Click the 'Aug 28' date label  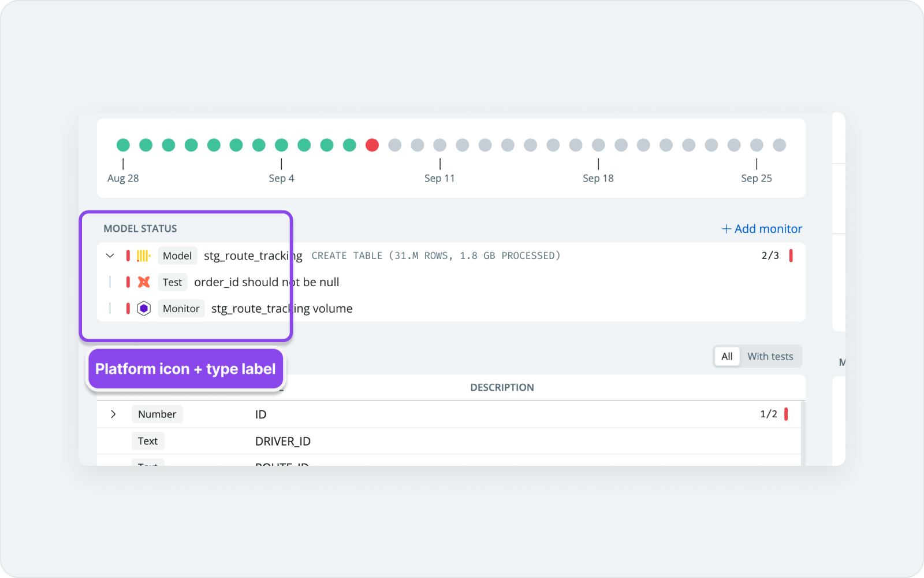click(123, 179)
